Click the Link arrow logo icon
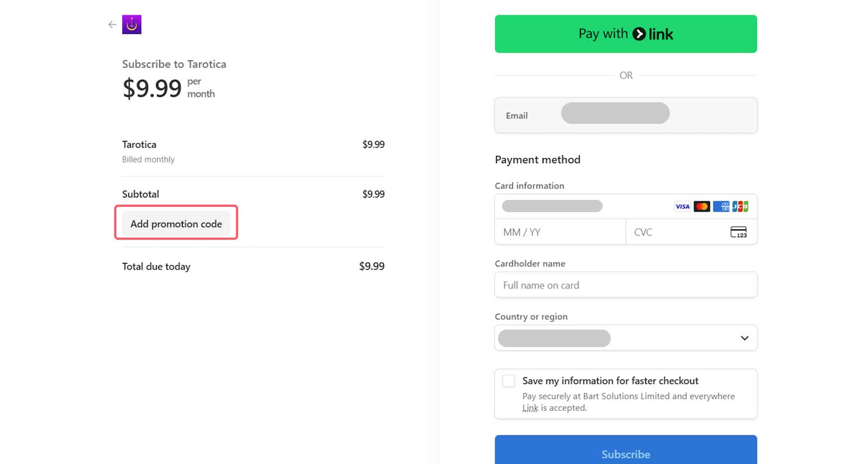 [639, 34]
